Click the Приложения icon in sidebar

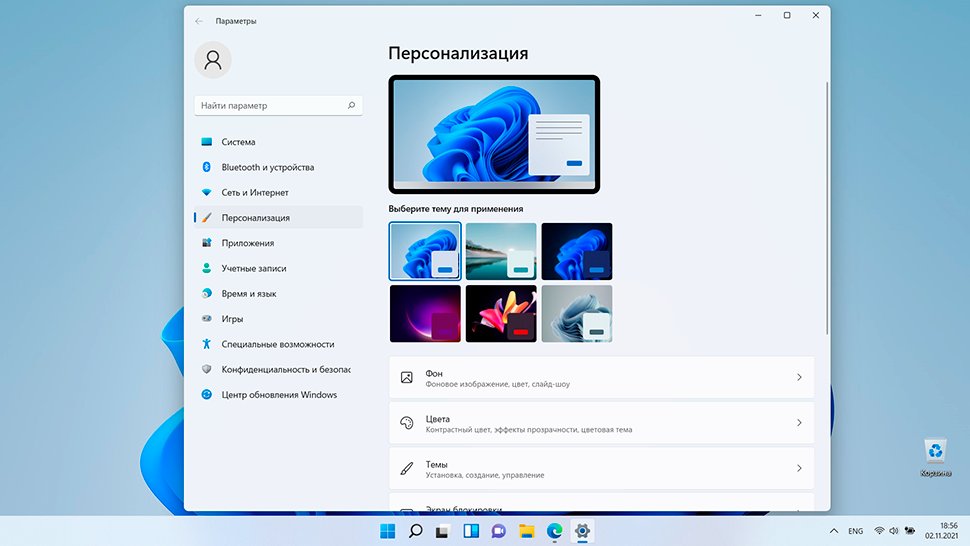click(207, 243)
